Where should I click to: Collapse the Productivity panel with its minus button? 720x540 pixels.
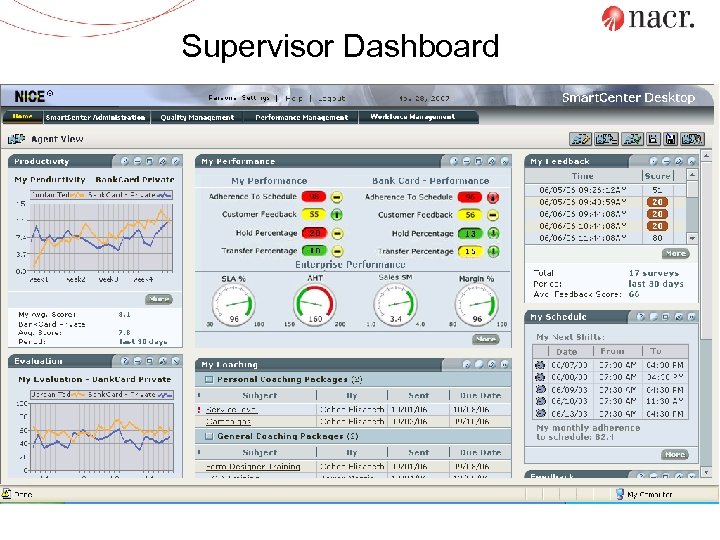pyautogui.click(x=137, y=161)
